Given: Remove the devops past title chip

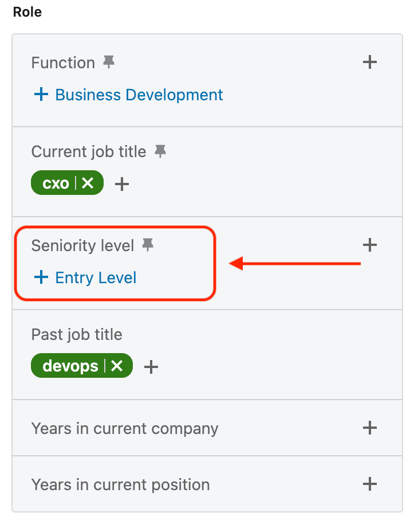Looking at the screenshot, I should 117,366.
